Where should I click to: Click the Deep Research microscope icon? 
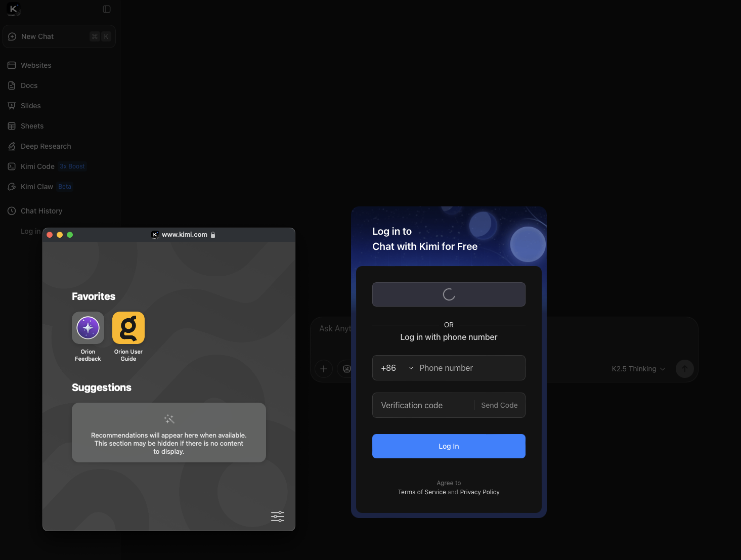click(12, 146)
